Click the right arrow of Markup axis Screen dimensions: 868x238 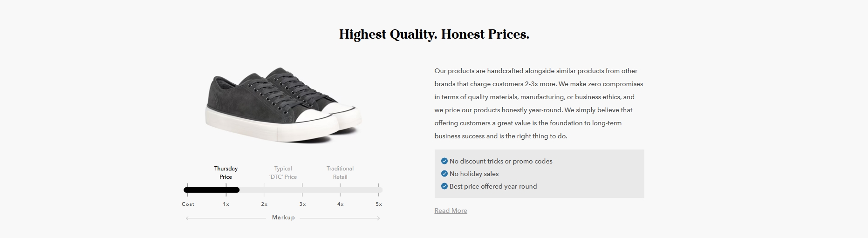point(378,218)
